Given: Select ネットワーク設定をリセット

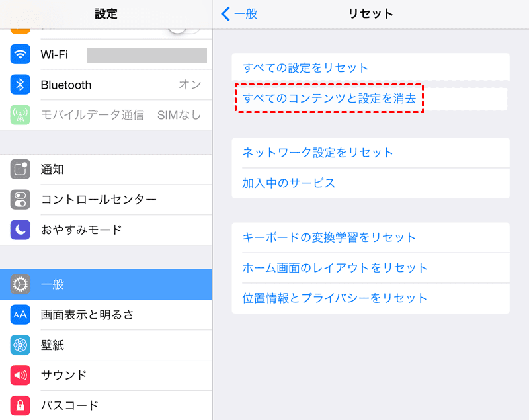Looking at the screenshot, I should coord(318,153).
